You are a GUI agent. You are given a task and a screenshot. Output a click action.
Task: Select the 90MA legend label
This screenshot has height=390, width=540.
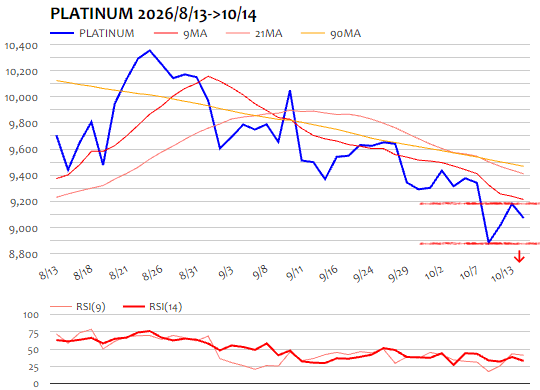(x=345, y=33)
